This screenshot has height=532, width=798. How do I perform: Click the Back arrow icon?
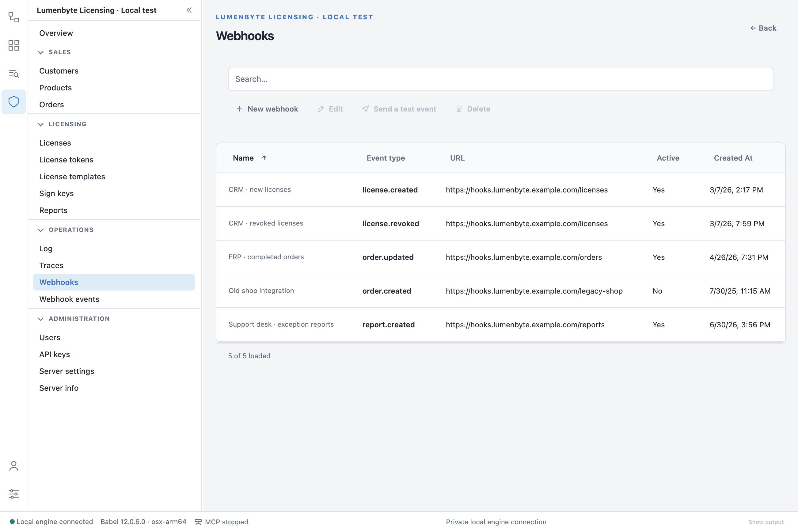point(753,28)
